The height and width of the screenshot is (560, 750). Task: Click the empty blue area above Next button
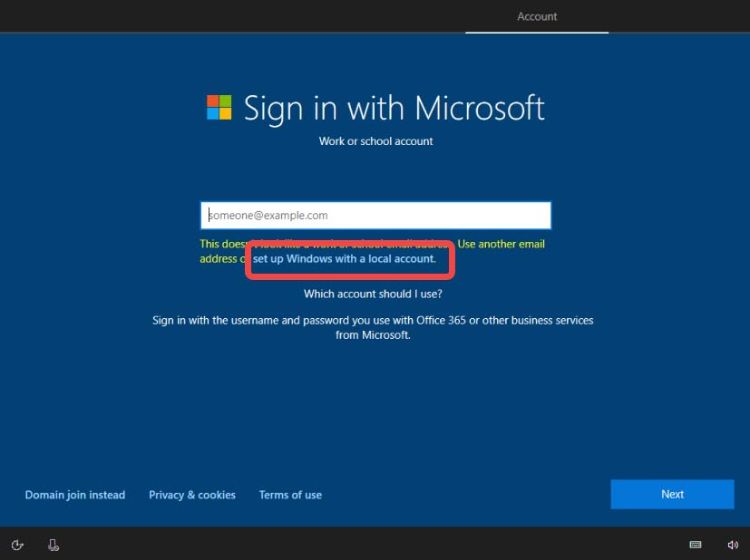click(x=672, y=420)
